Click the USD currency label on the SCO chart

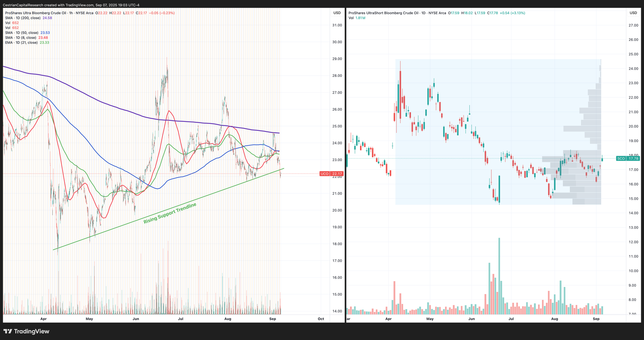pos(633,13)
